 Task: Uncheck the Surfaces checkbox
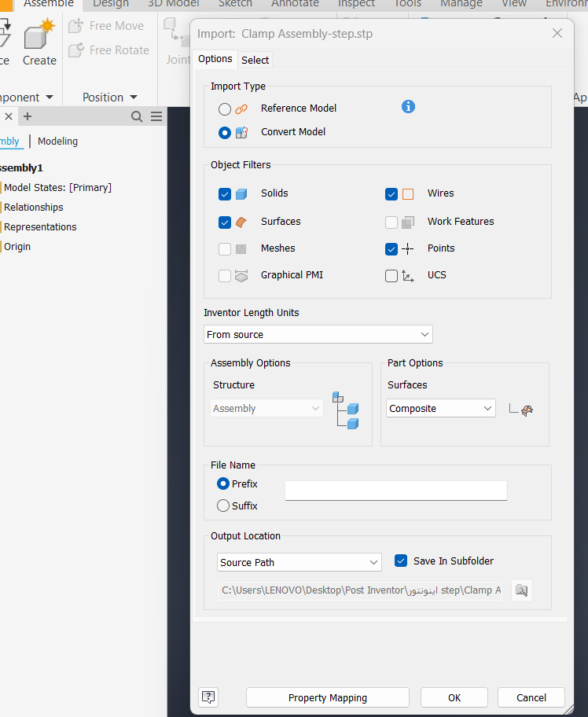click(225, 222)
